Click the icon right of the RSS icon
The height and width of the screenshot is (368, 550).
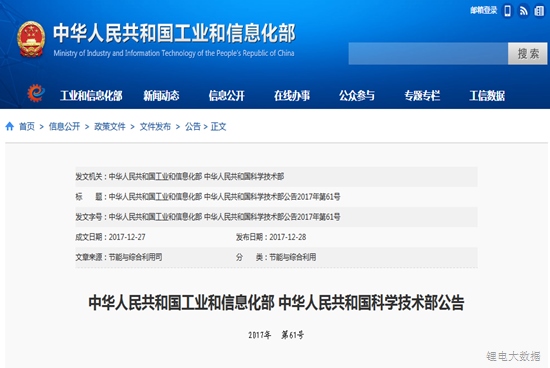[x=539, y=11]
